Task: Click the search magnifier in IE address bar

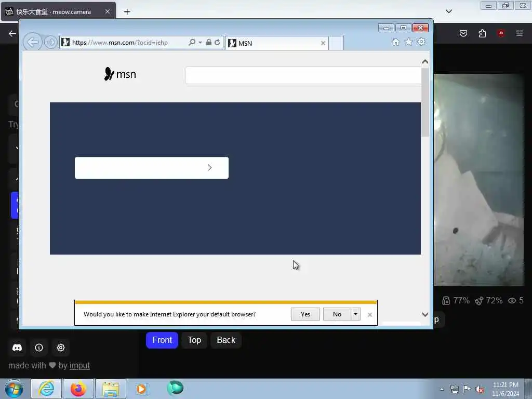Action: [192, 43]
